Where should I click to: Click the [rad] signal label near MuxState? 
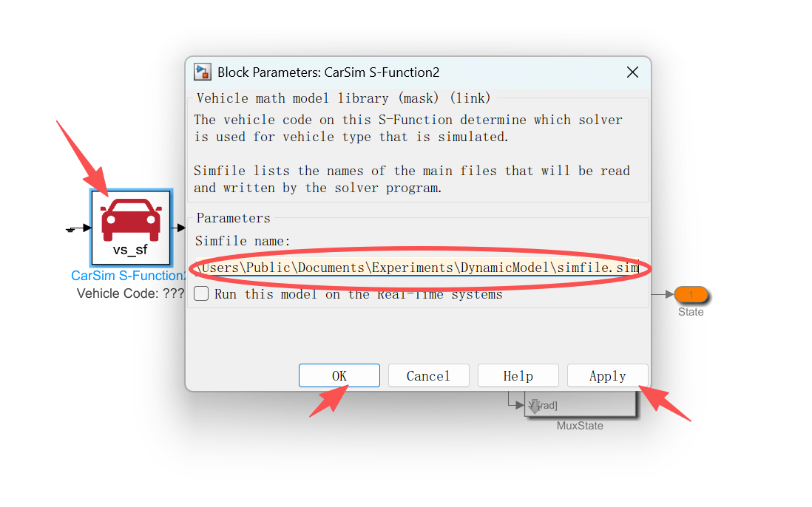(x=547, y=405)
